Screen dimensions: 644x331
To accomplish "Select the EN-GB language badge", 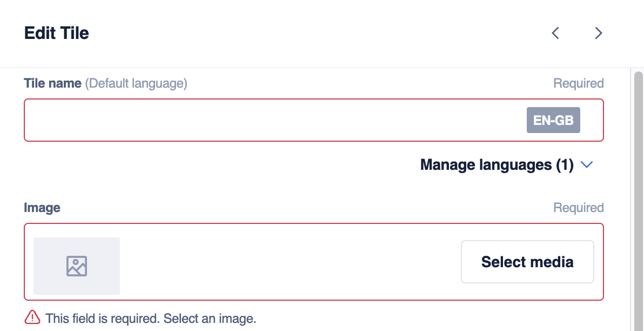I will pos(553,120).
